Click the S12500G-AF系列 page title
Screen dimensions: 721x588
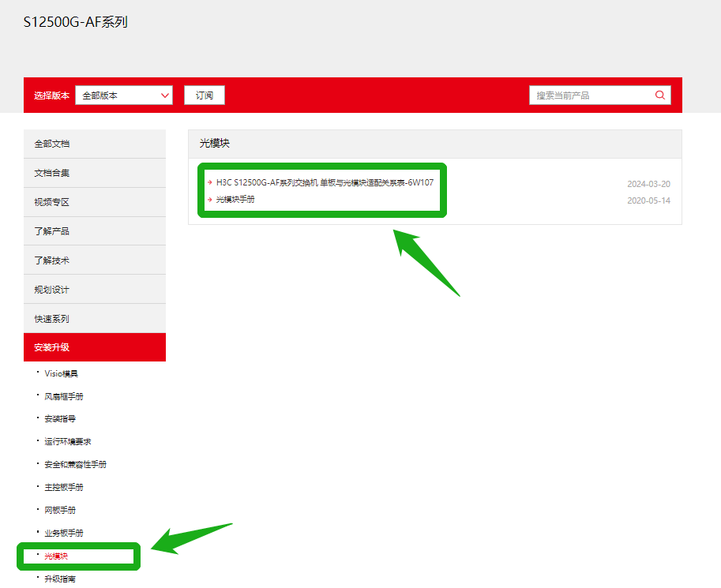[75, 22]
